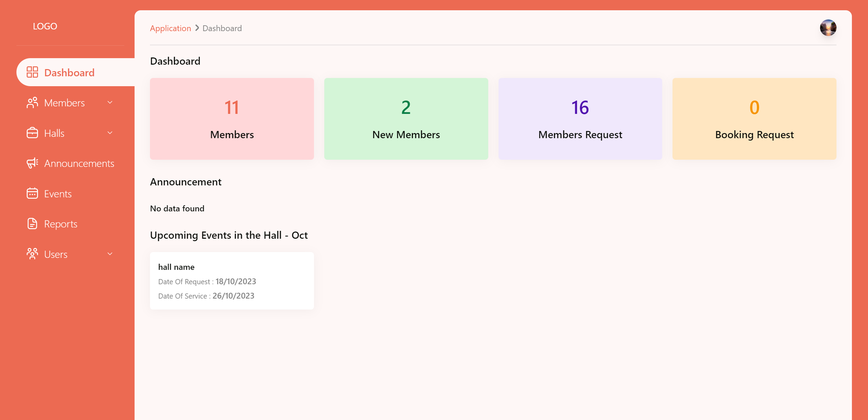
Task: Click the Application breadcrumb link
Action: pyautogui.click(x=170, y=28)
